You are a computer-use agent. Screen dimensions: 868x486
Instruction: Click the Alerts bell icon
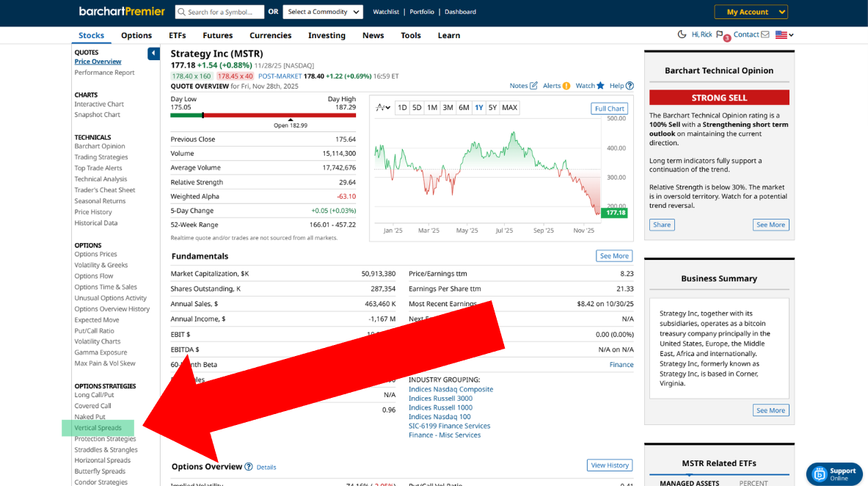(x=566, y=85)
